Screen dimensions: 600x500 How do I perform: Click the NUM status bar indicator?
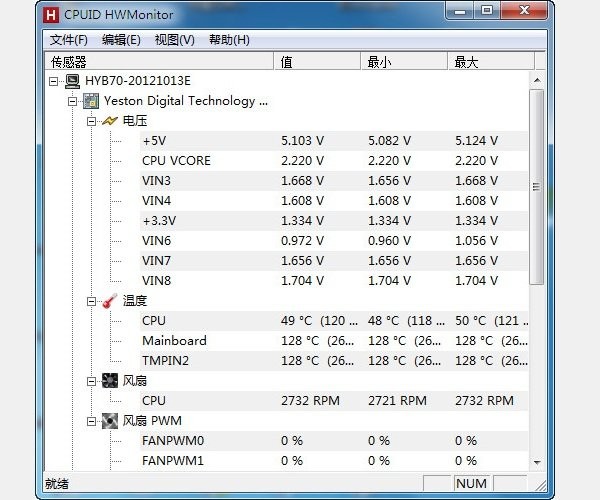pyautogui.click(x=471, y=484)
